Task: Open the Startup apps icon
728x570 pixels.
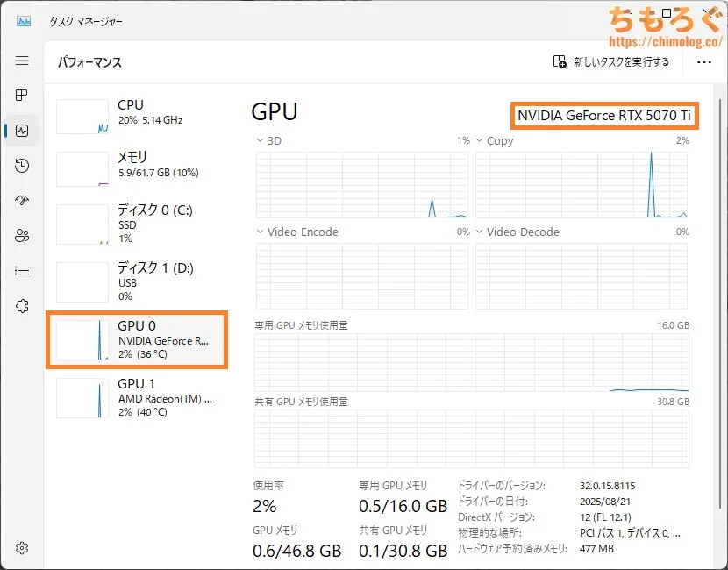Action: coord(22,200)
